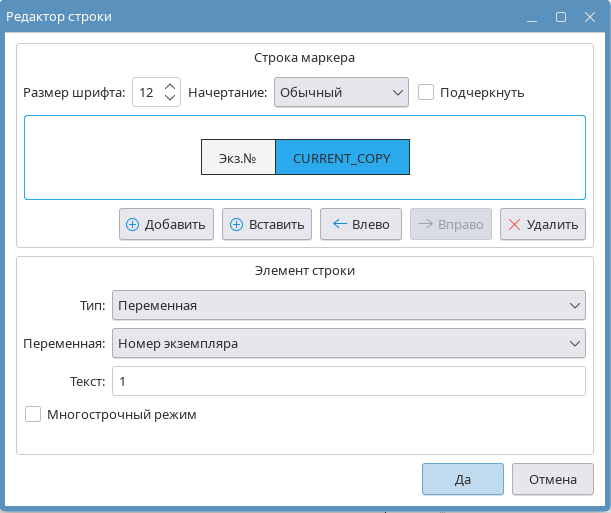Close the Редактор строки dialog window
The image size is (611, 513).
[x=589, y=17]
